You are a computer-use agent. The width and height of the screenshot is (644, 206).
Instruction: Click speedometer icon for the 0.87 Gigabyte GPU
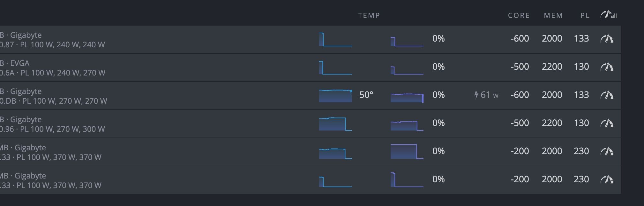coord(607,39)
